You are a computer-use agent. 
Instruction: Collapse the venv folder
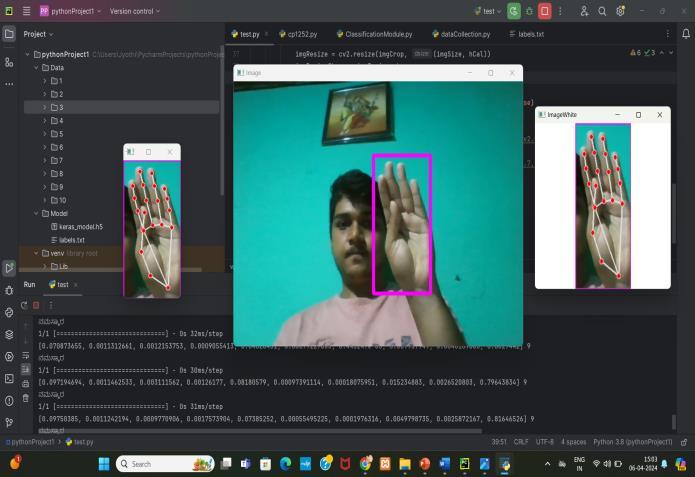tap(36, 253)
